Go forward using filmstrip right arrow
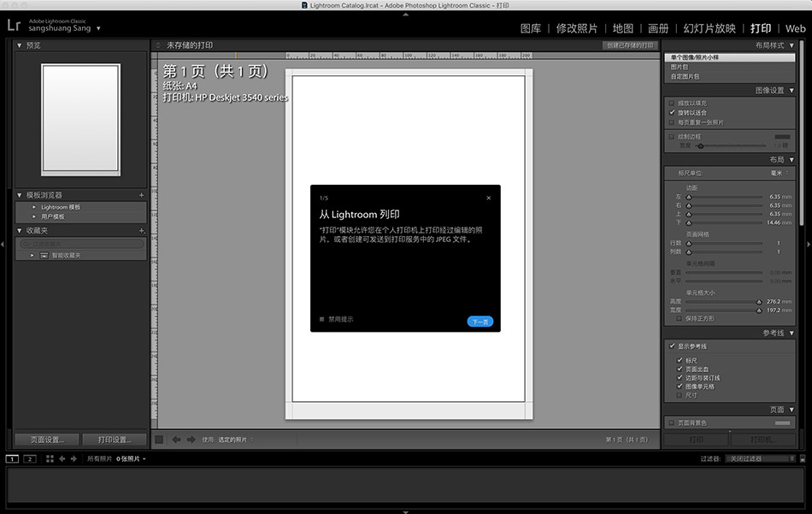This screenshot has width=812, height=514. 74,458
